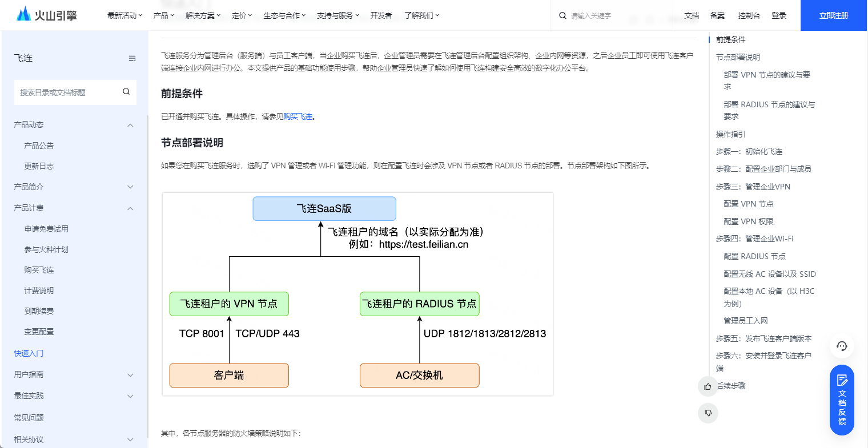
Task: Jump to 步骤二：配置企业部门与成员
Action: 763,169
